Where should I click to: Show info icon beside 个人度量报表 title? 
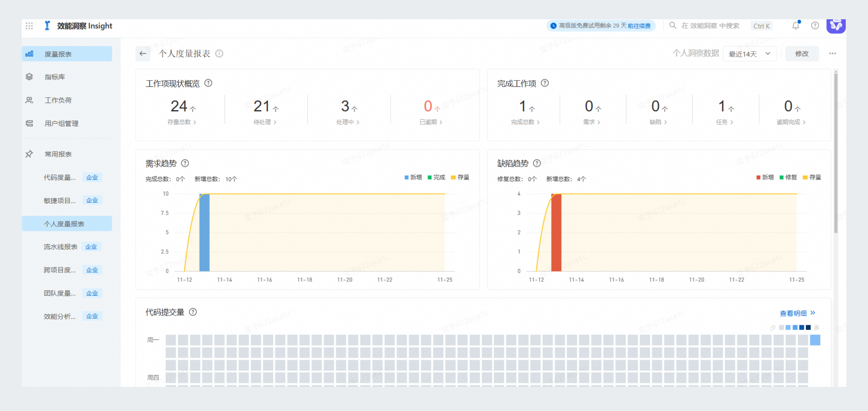(x=219, y=54)
